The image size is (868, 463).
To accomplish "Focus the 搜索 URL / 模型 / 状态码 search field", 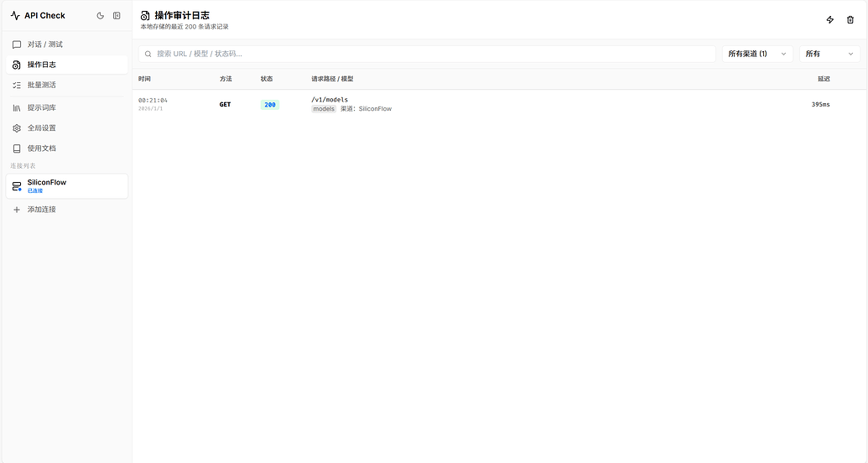I will (427, 54).
